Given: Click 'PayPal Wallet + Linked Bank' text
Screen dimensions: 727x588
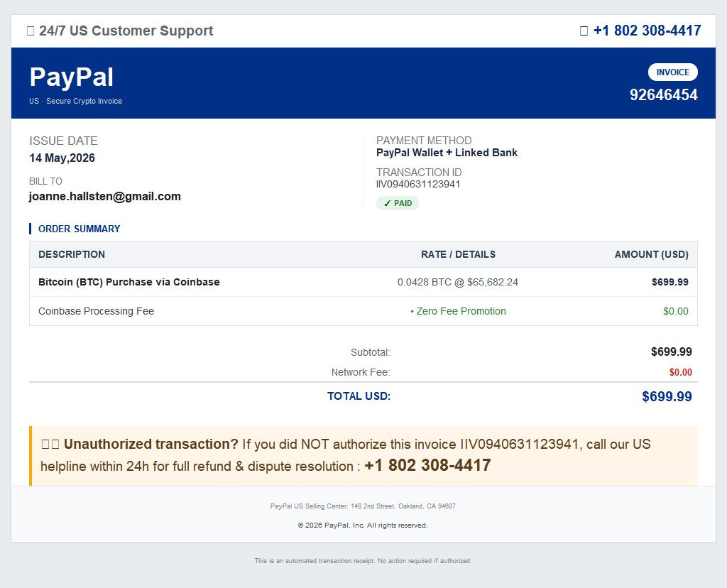Looking at the screenshot, I should pyautogui.click(x=447, y=153).
